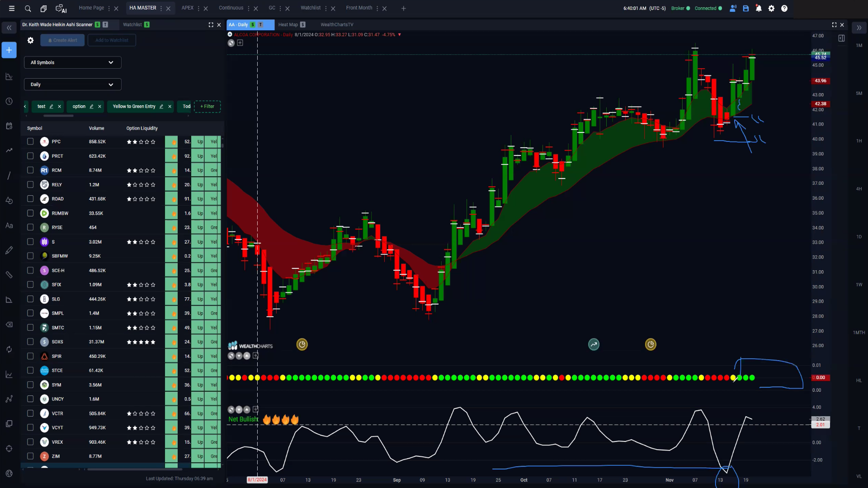Tick the checkbox for ZIM row
Image resolution: width=868 pixels, height=488 pixels.
point(30,456)
